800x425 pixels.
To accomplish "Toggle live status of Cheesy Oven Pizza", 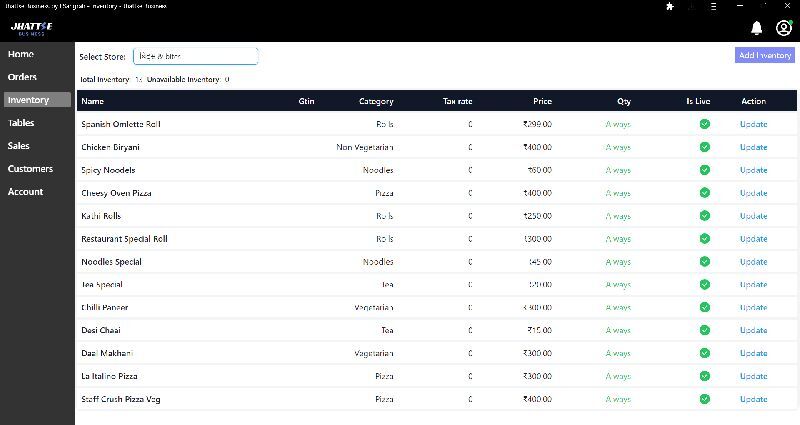I will [705, 193].
